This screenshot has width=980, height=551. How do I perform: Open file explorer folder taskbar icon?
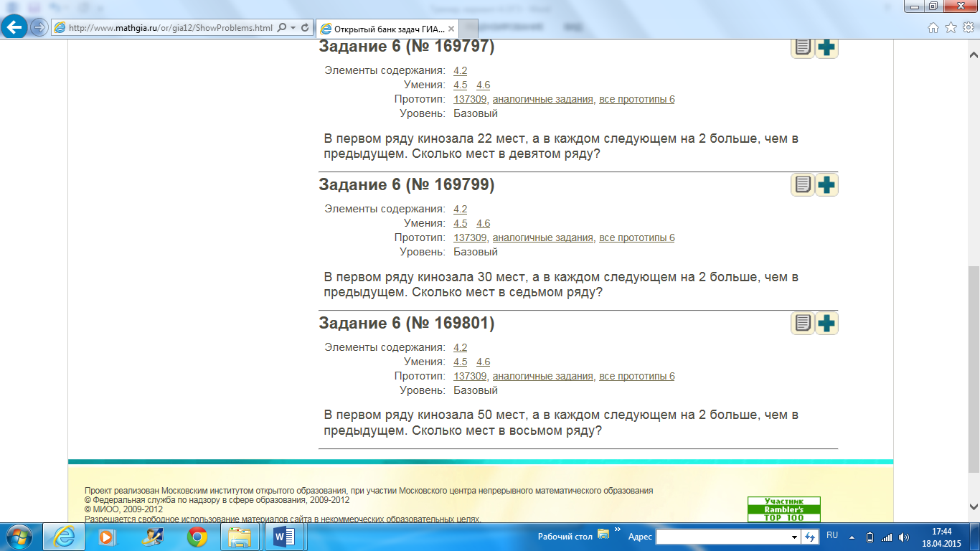point(240,537)
